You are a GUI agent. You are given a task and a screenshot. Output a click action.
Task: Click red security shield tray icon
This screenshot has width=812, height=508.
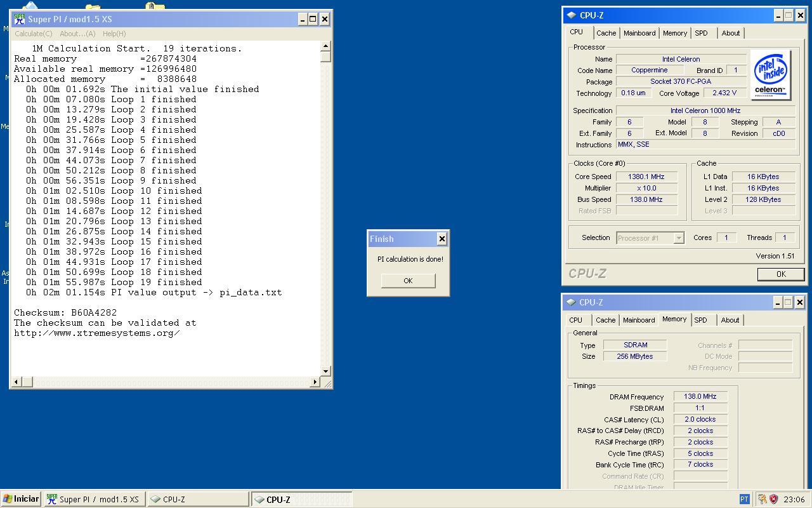pyautogui.click(x=774, y=499)
